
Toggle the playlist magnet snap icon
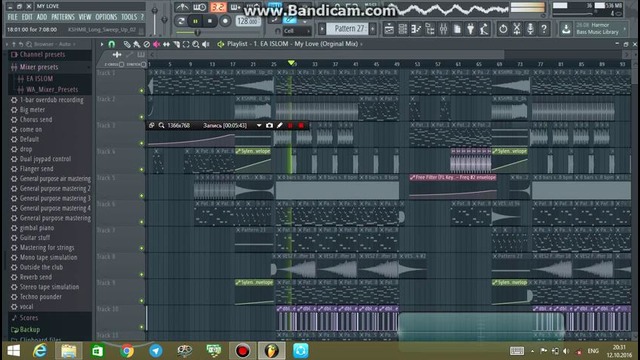[x=111, y=44]
